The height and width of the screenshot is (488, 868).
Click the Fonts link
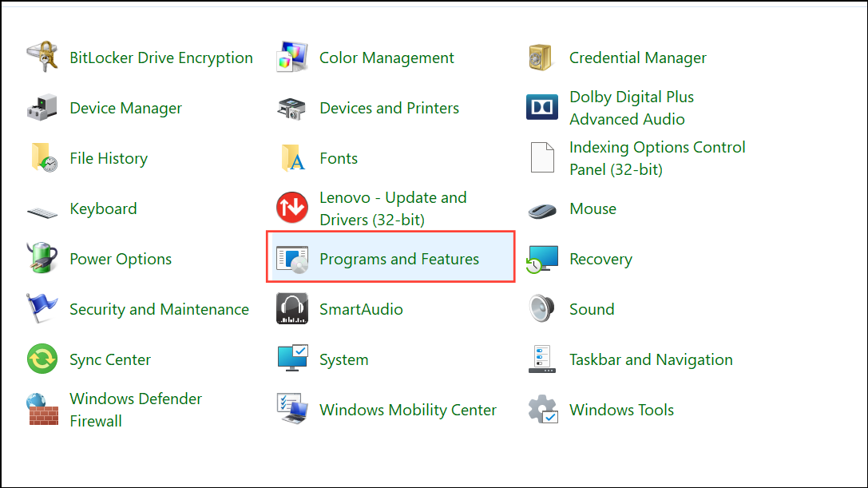pyautogui.click(x=339, y=158)
